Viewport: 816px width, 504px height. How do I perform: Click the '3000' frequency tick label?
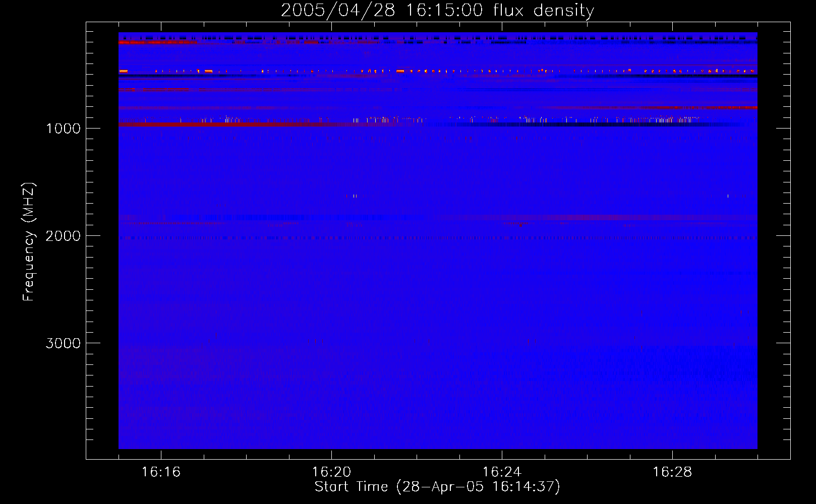(x=63, y=343)
